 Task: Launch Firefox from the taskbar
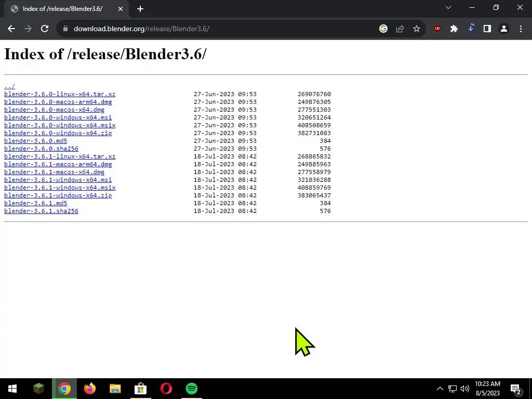[89, 389]
